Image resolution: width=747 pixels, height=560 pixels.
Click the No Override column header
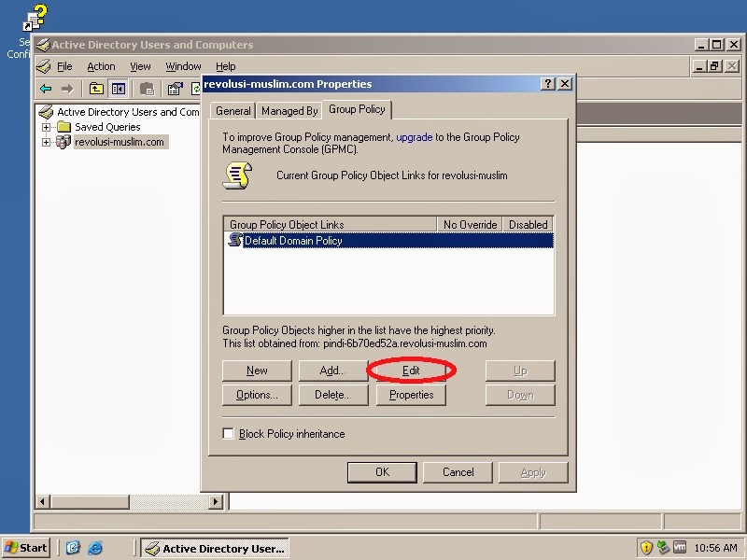coord(470,224)
